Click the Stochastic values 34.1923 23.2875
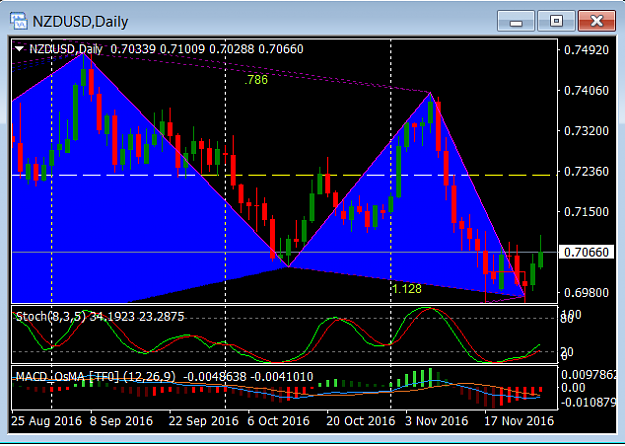625x446 pixels. [x=137, y=316]
